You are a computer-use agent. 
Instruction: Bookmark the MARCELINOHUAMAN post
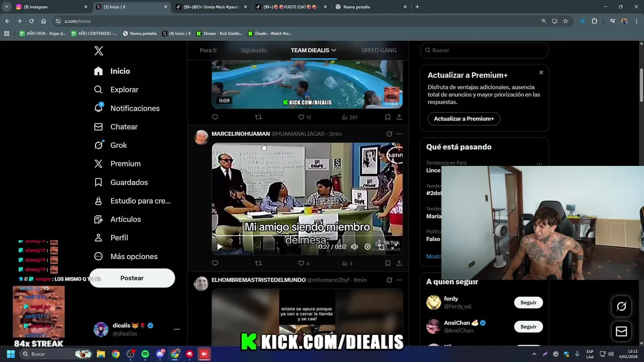(387, 263)
